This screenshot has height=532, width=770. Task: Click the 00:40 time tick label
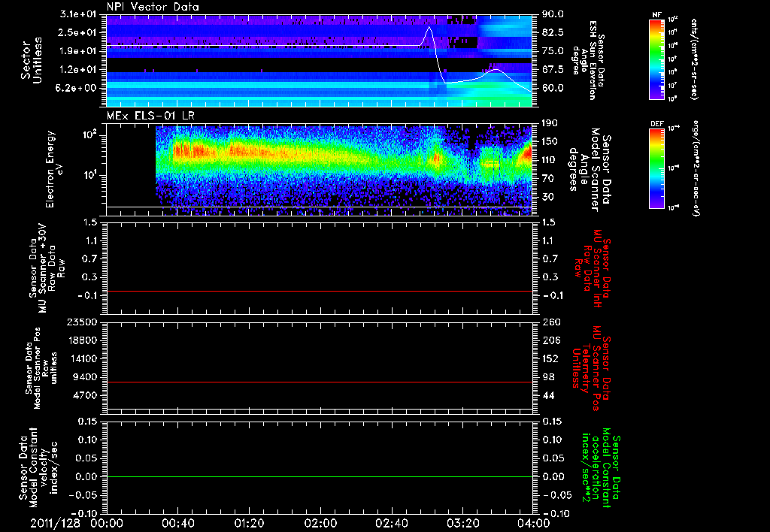[x=177, y=523]
